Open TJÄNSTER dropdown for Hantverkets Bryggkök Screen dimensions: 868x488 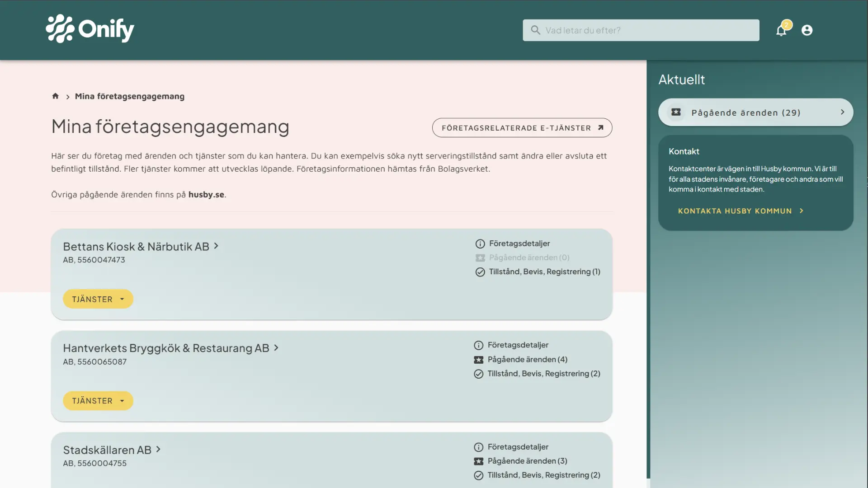click(98, 400)
